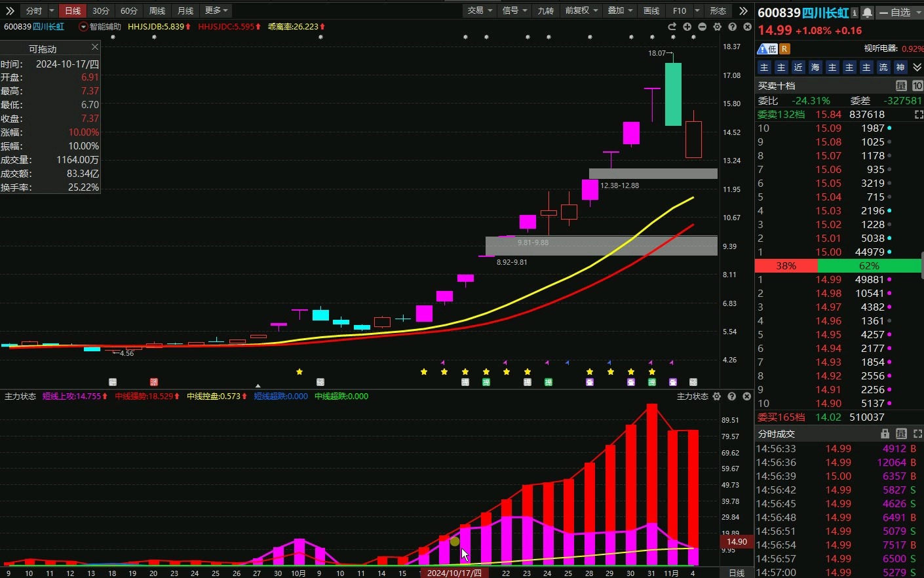The height and width of the screenshot is (578, 924).
Task: Expand the 委卖132档 full-screen icon
Action: click(918, 115)
